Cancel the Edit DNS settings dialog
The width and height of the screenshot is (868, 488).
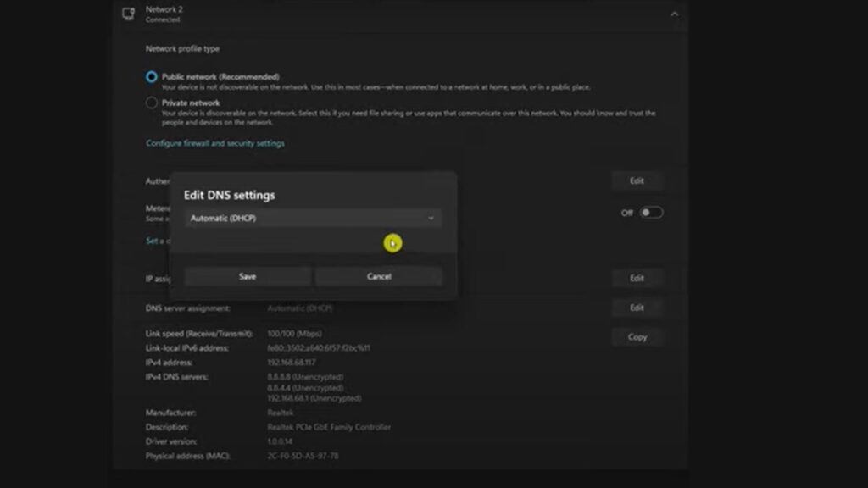379,276
